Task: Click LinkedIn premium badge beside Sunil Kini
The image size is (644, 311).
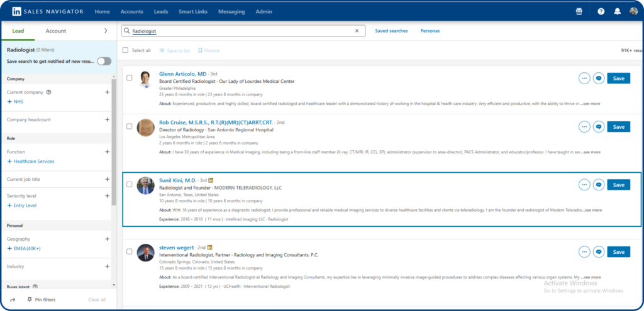Action: click(211, 180)
